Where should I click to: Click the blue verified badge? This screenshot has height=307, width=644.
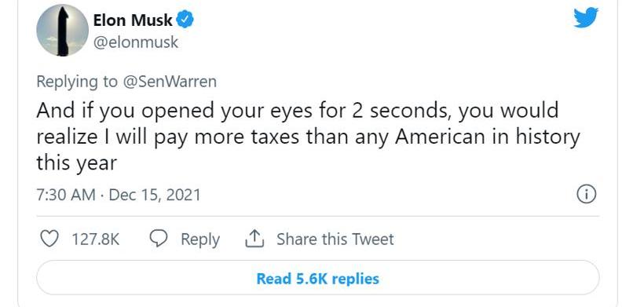[x=185, y=20]
